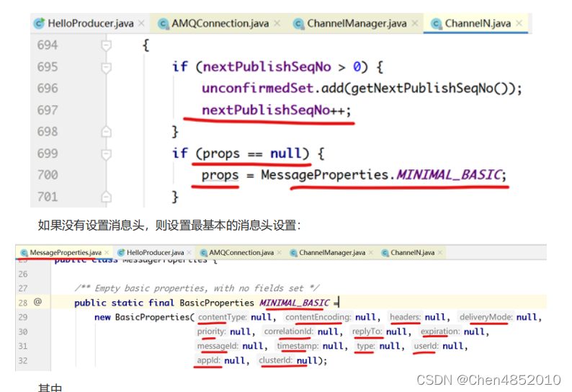Click the @ gutter marker at line 28
Image resolution: width=572 pixels, height=392 pixels.
click(37, 302)
